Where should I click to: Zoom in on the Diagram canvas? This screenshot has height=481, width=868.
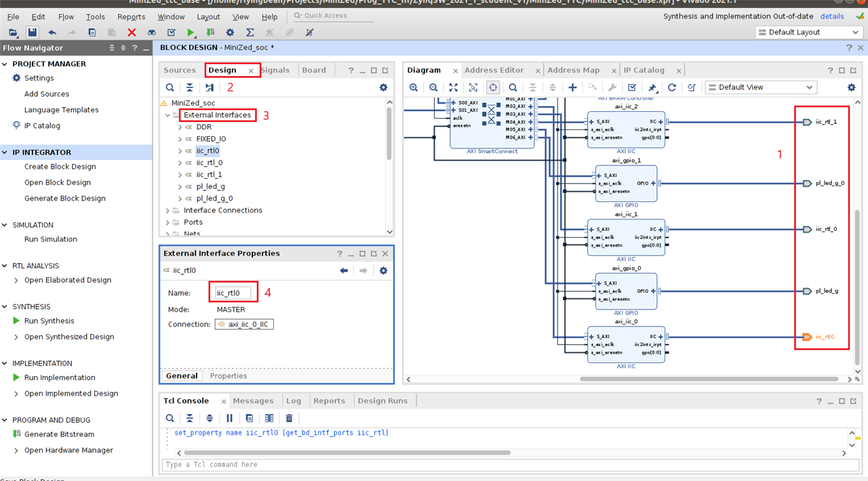[414, 87]
